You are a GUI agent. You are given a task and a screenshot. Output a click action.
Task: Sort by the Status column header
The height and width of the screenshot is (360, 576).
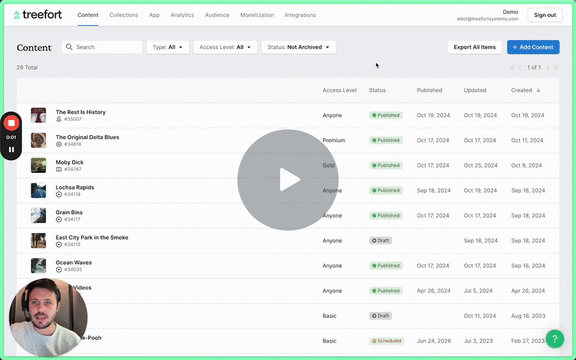(x=377, y=90)
